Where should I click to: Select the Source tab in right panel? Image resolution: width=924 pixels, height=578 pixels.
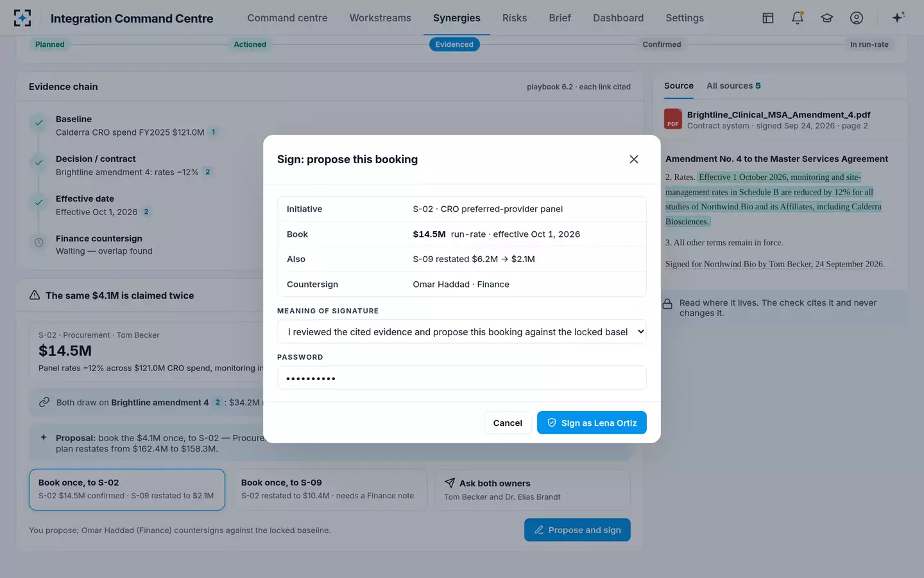679,85
